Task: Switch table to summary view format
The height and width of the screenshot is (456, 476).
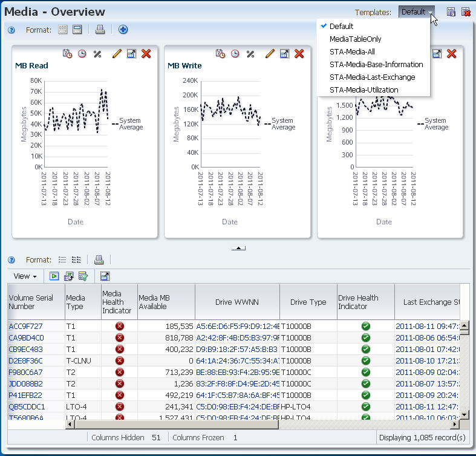Action: pos(76,259)
